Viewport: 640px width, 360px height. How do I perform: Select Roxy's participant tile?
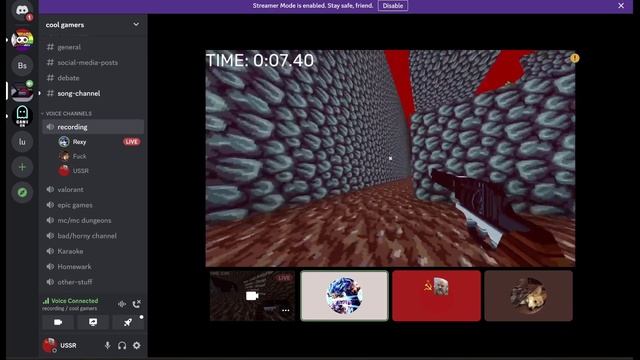[x=344, y=296]
